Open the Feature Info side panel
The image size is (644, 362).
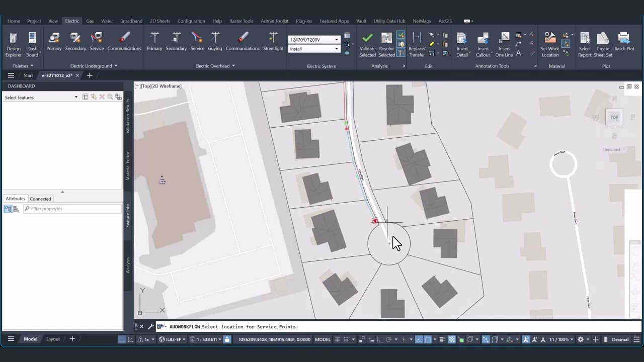(x=128, y=215)
